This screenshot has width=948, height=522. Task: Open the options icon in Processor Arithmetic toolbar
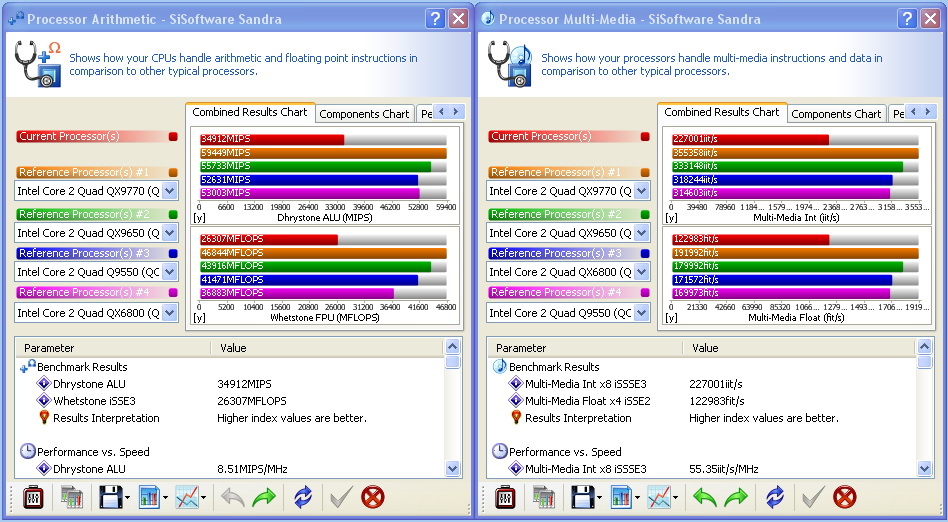(33, 498)
